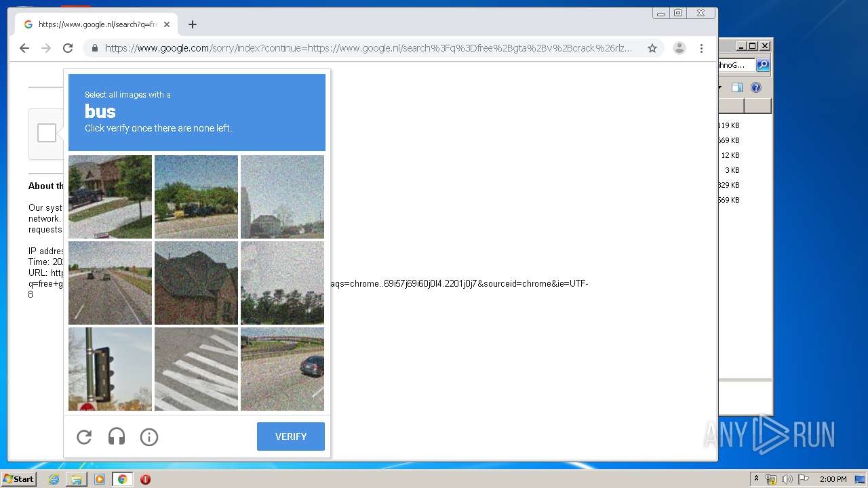This screenshot has width=868, height=488.
Task: Select the black car on road tile
Action: [x=282, y=369]
